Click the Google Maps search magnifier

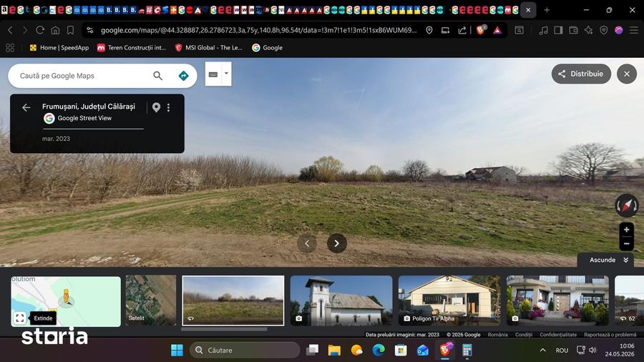click(x=157, y=76)
